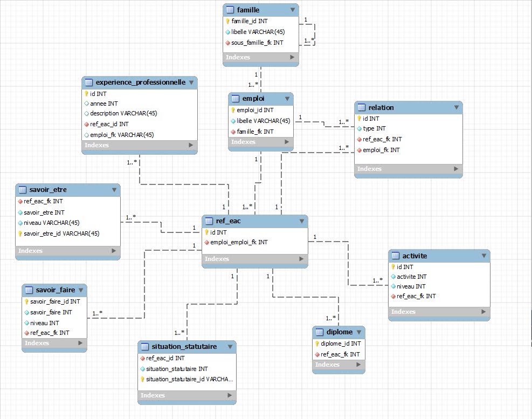Viewport: 532px width, 419px height.
Task: Click the diplome_id primary key icon
Action: pyautogui.click(x=317, y=344)
